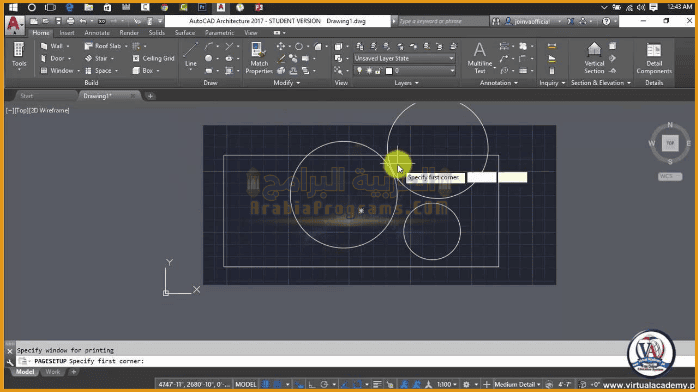This screenshot has width=698, height=392.
Task: Click the layer 0 white color swatch
Action: coord(389,71)
